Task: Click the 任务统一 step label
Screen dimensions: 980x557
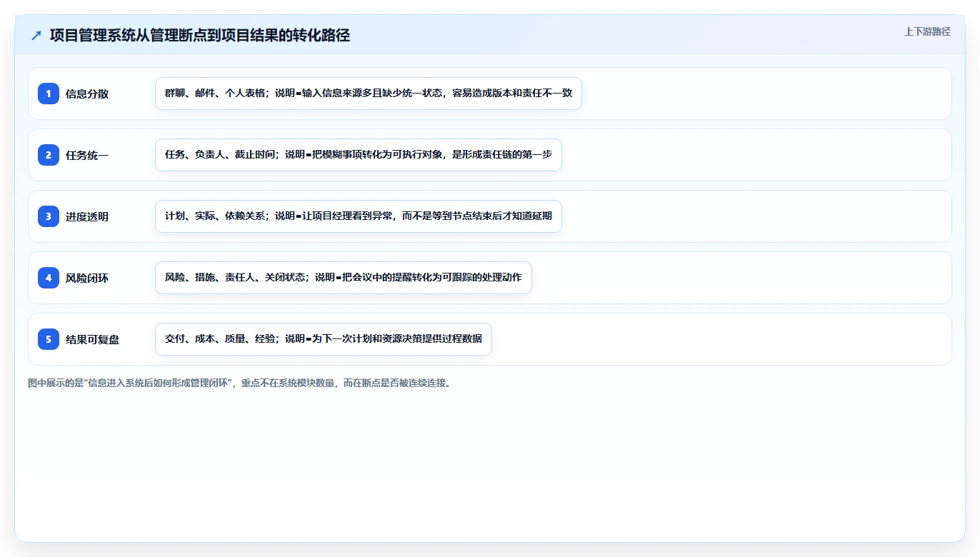Action: coord(87,155)
